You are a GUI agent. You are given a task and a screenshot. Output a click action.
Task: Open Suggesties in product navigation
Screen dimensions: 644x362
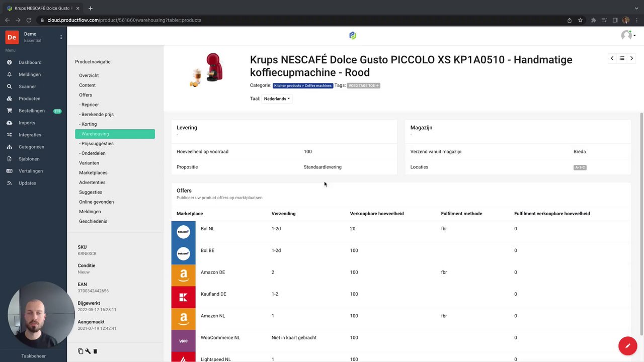(x=91, y=192)
